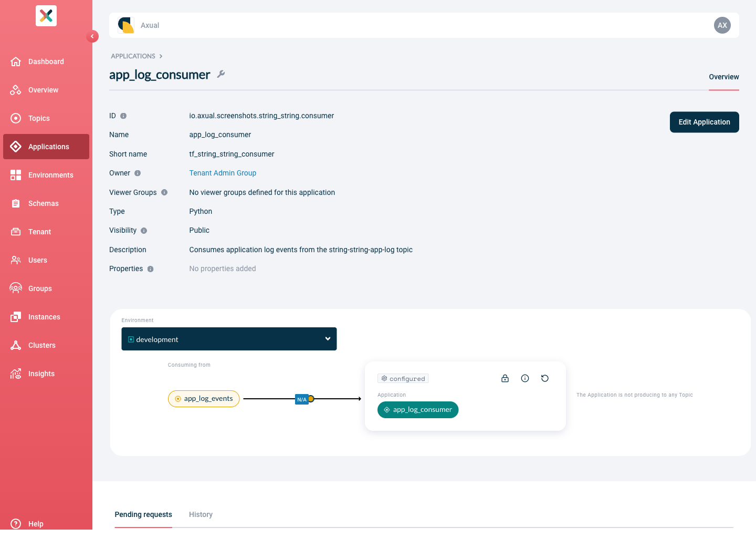756x538 pixels.
Task: Click the Edit Application button
Action: (x=705, y=122)
